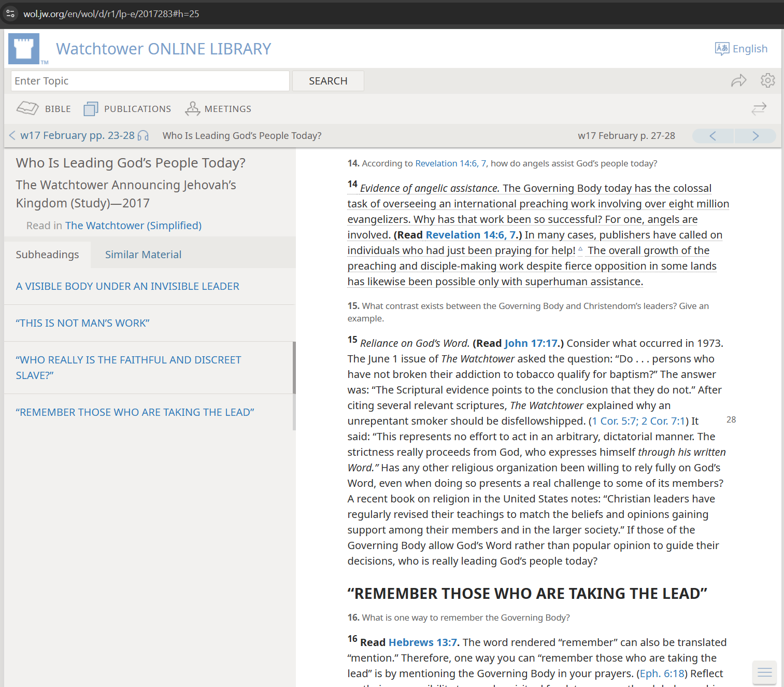Click the sync parallel arrows icon
784x687 pixels.
point(759,109)
